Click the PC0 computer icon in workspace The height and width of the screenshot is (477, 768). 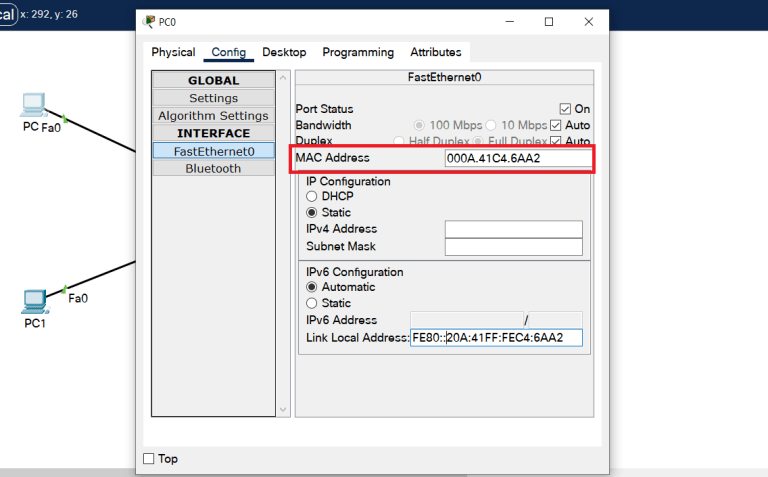coord(33,104)
